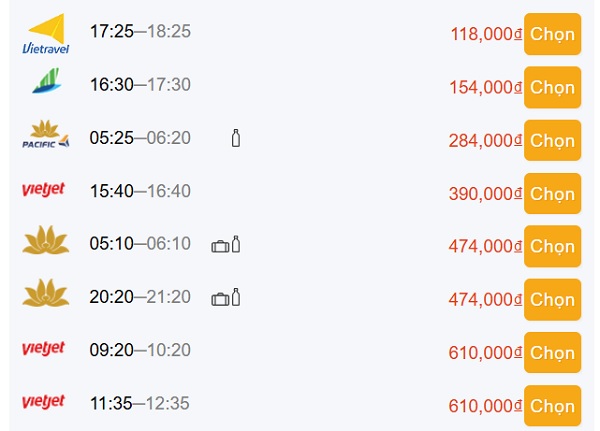The image size is (600, 431).
Task: Choose the 09:20 Vietjet flight
Action: pos(552,353)
